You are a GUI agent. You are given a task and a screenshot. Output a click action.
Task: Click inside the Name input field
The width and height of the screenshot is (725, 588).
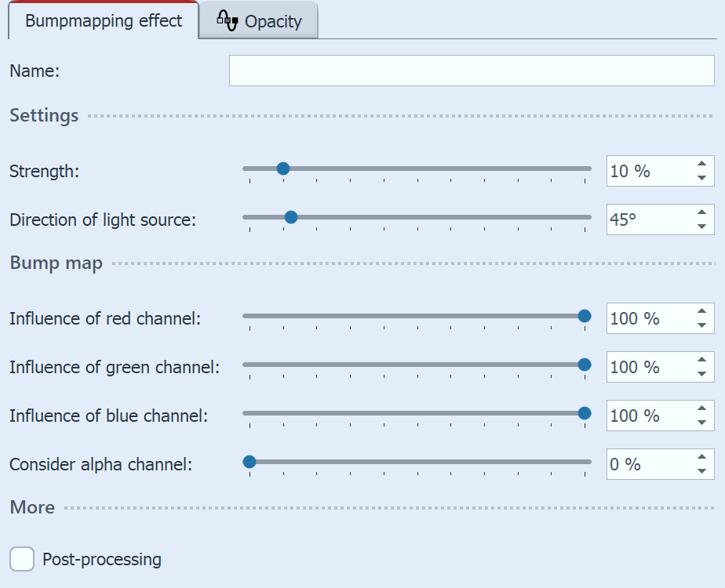click(471, 71)
